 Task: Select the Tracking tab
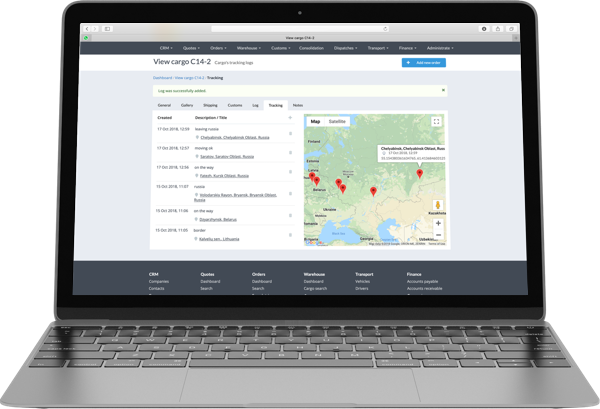coord(276,105)
